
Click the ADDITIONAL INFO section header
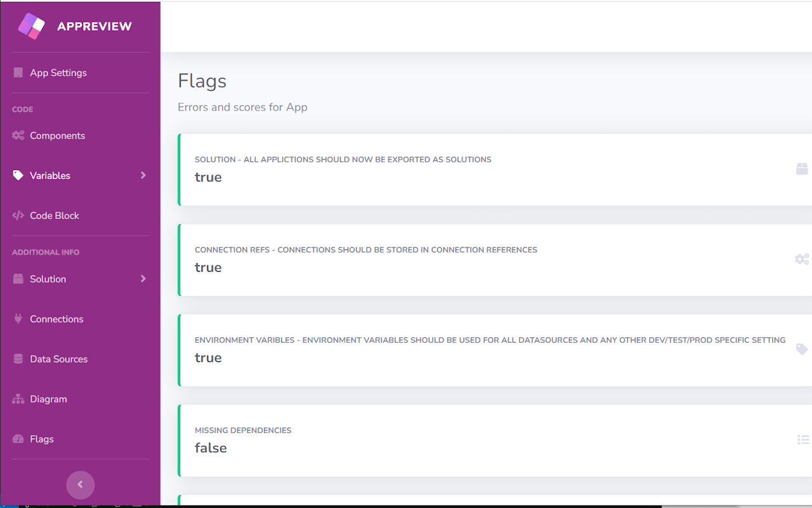click(x=46, y=252)
